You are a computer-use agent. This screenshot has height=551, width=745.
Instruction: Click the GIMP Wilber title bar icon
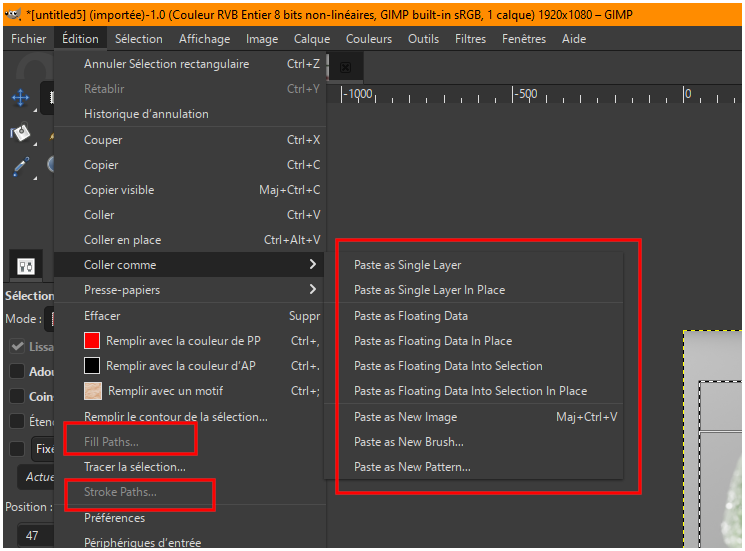point(13,12)
